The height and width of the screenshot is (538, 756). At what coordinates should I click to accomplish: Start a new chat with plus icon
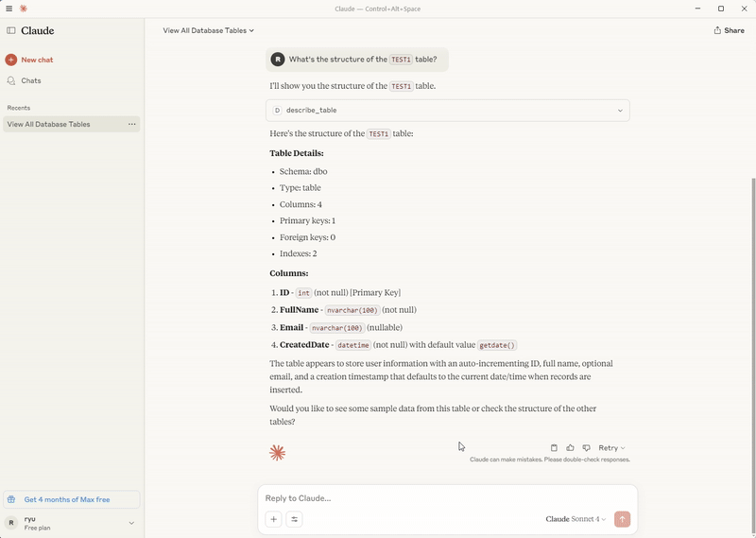(11, 60)
